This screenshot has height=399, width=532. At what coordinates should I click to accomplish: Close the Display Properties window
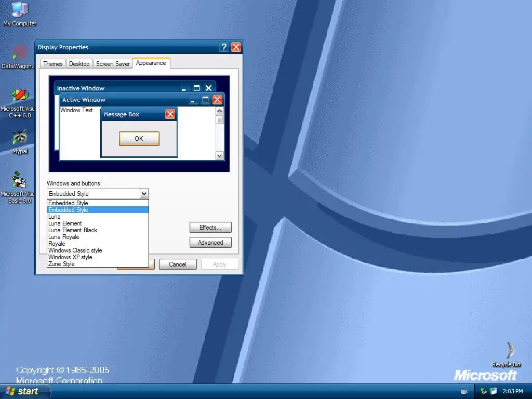click(x=236, y=47)
